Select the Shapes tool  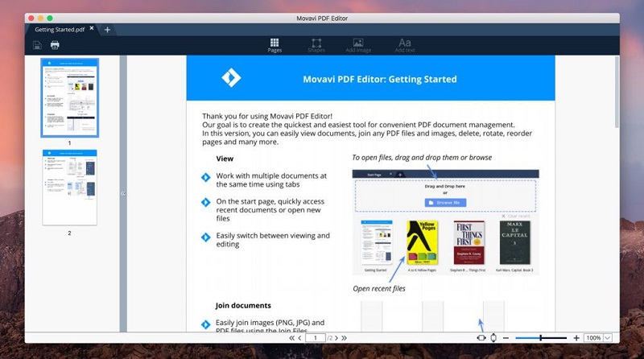pos(316,45)
